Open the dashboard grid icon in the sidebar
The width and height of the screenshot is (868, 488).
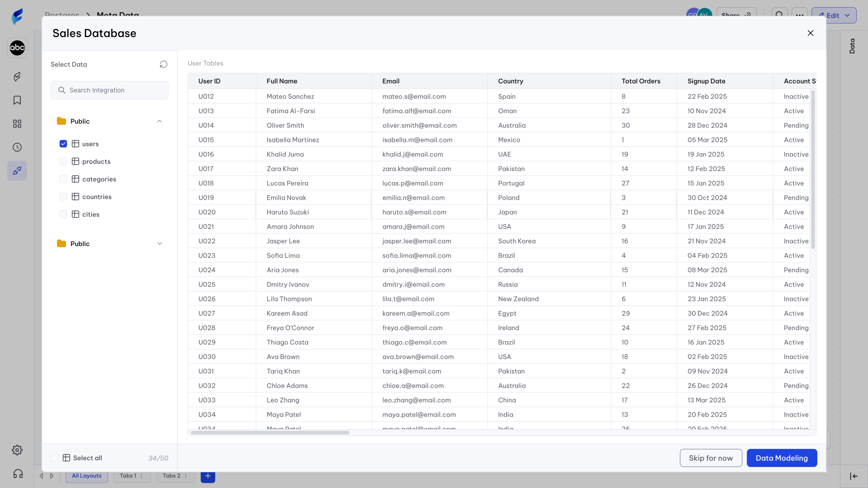coord(17,124)
